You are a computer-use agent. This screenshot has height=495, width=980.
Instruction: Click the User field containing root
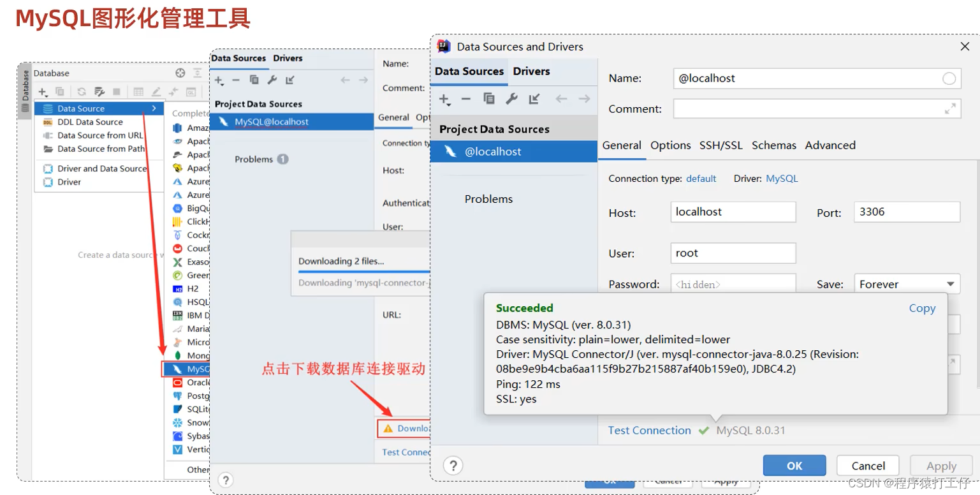[x=733, y=253]
